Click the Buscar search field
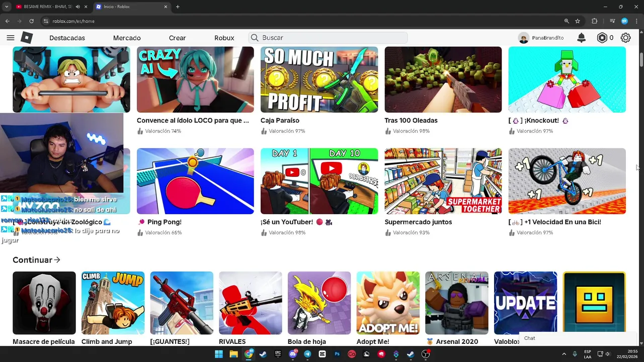 (x=328, y=38)
